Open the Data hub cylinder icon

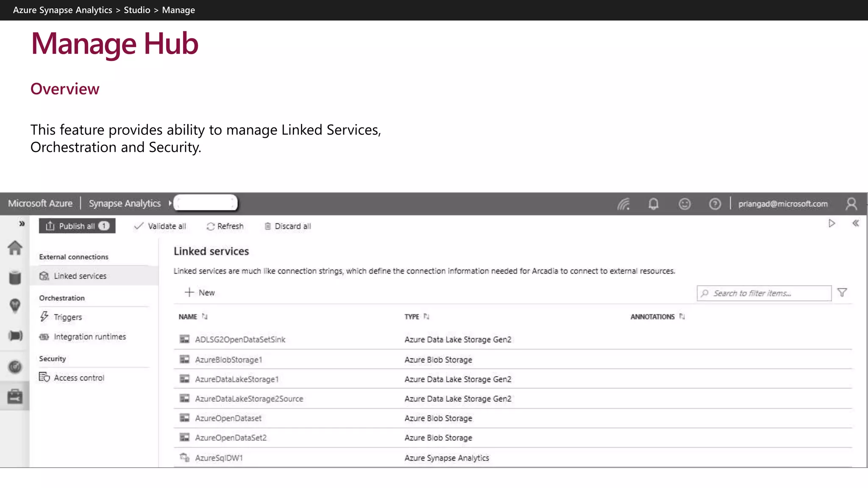15,277
